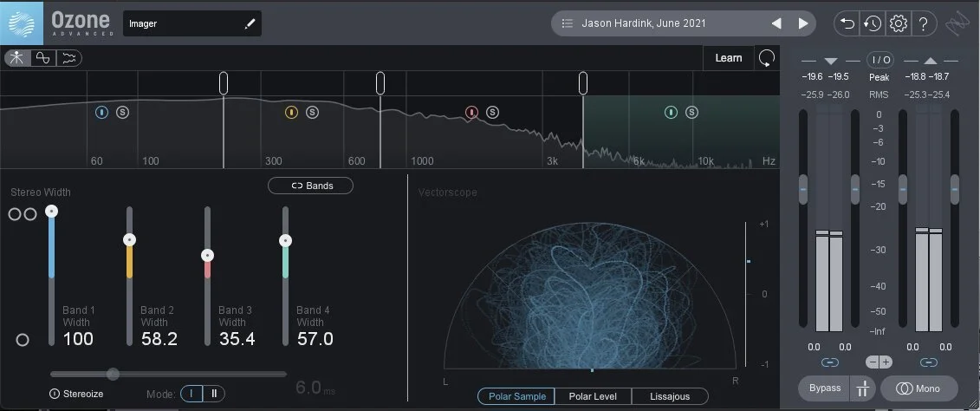Click Band 3 Width value 35.4
The image size is (980, 411).
point(237,339)
